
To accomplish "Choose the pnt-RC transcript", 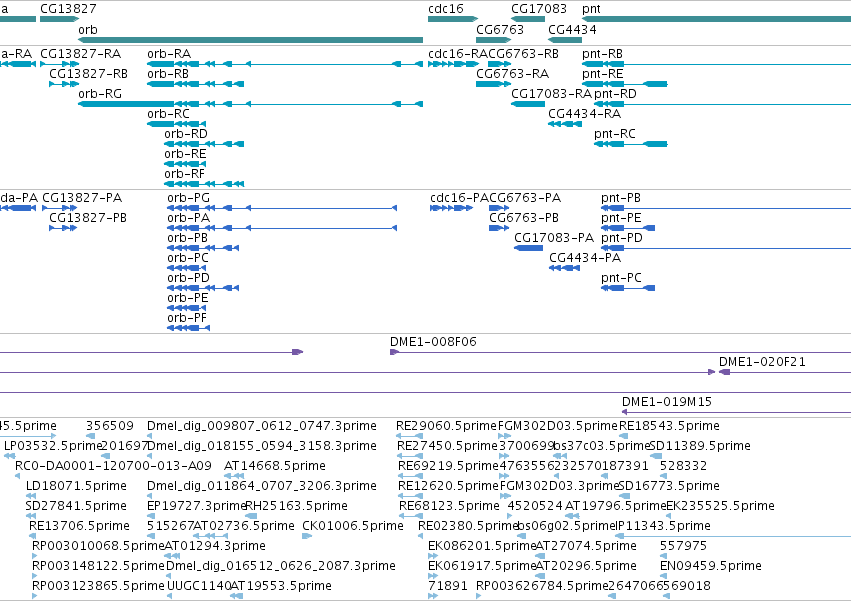I will click(615, 134).
